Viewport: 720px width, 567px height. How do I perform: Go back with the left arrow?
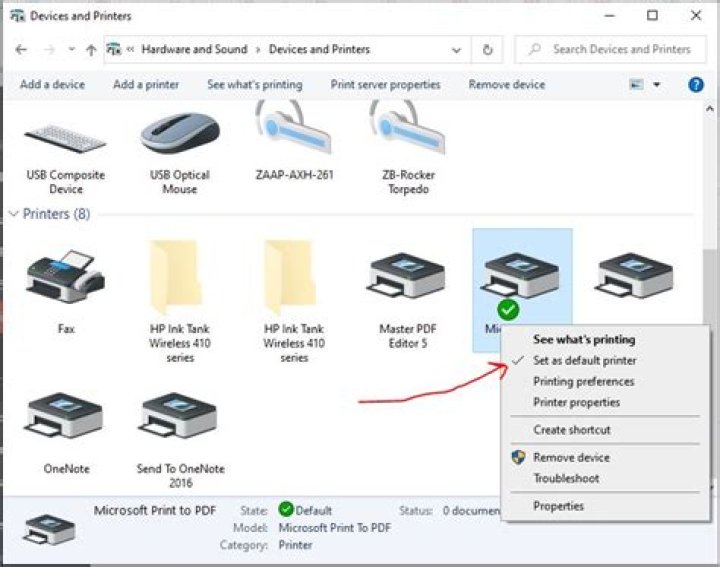(21, 50)
